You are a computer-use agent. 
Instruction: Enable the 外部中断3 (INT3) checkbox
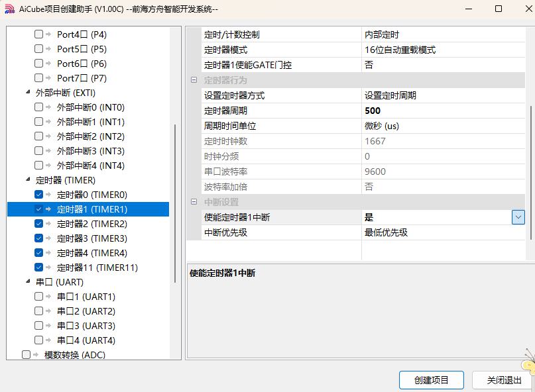click(38, 151)
